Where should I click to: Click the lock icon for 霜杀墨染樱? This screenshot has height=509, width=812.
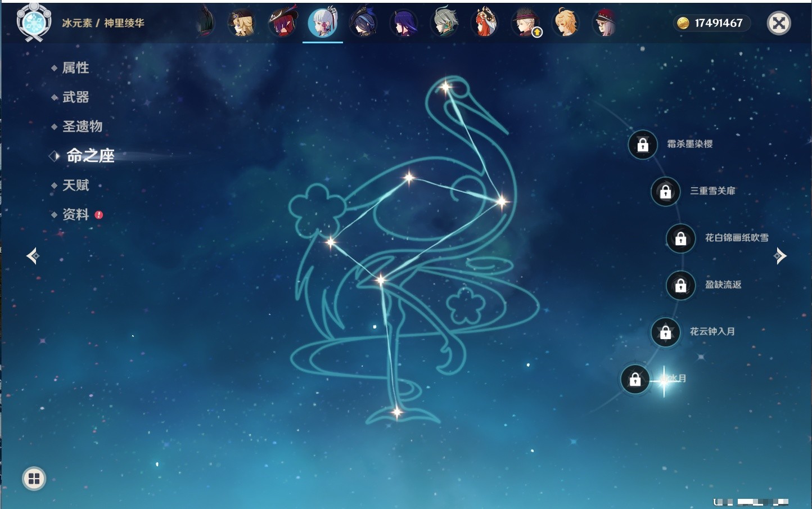pos(643,145)
